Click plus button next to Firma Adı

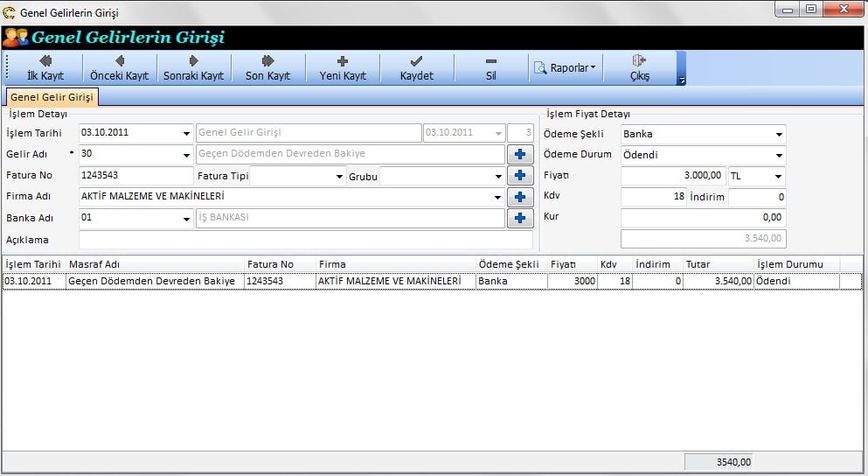pos(519,197)
